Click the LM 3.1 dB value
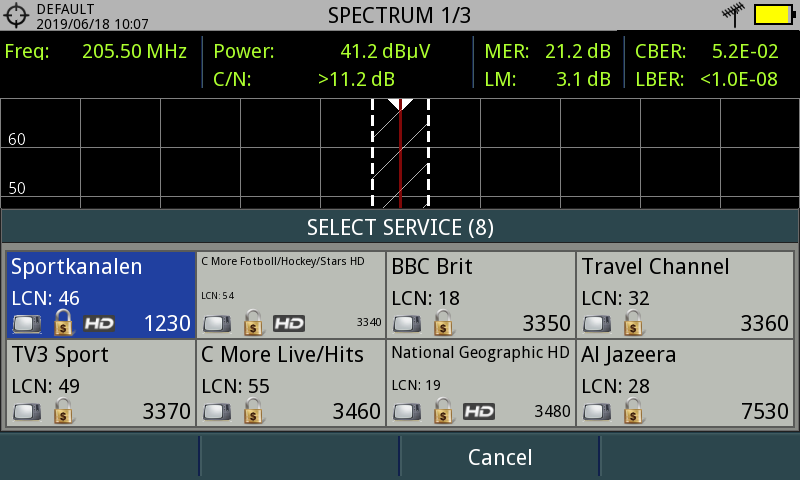The width and height of the screenshot is (800, 480). click(583, 79)
